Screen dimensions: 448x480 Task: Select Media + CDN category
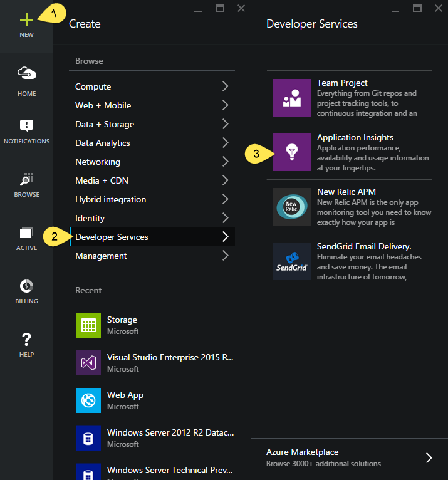click(102, 180)
